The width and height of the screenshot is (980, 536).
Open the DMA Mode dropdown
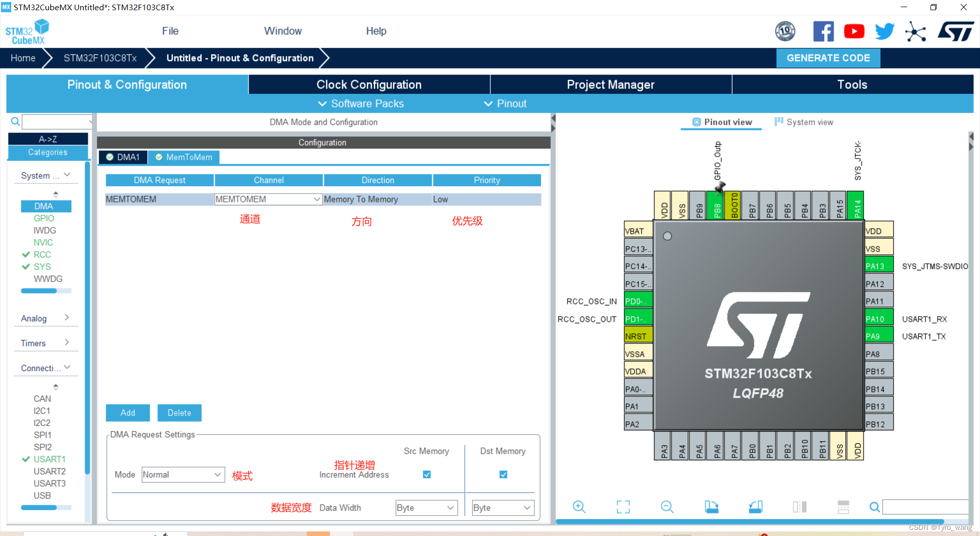tap(218, 474)
